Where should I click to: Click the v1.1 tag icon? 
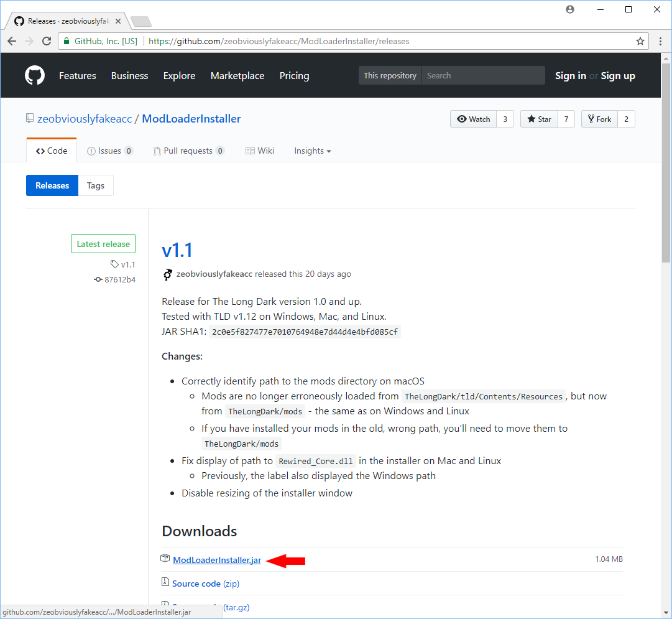pos(114,264)
